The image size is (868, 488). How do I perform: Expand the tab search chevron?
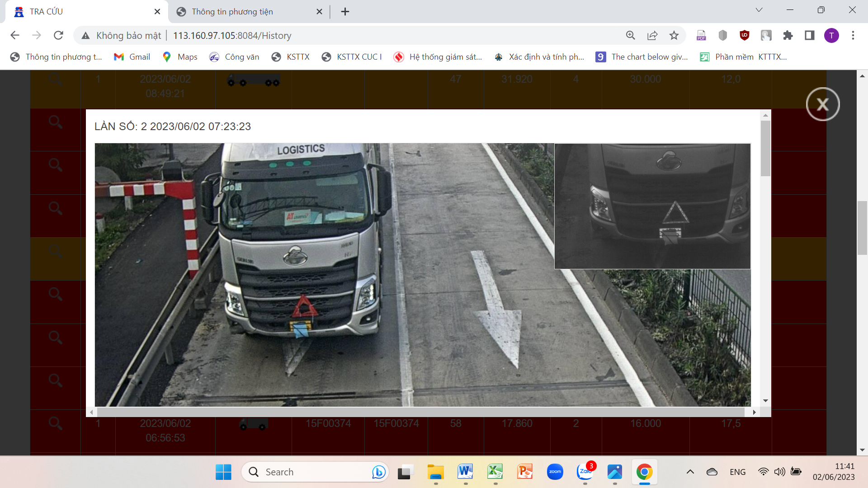[x=759, y=10]
